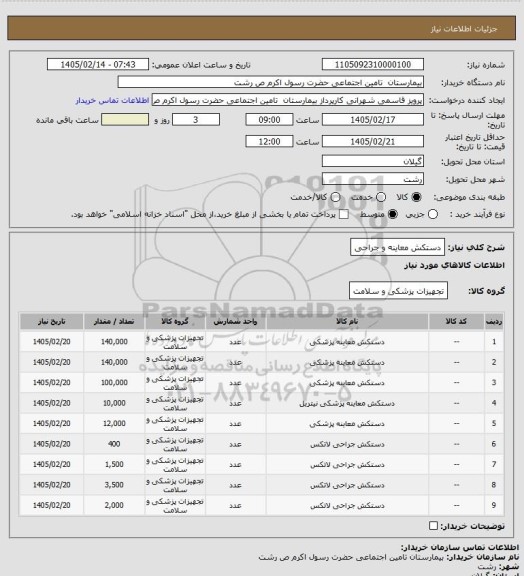Viewport: 524px width, 576px height.
Task: Click the تاریخ نیاز column header
Action: click(x=51, y=321)
